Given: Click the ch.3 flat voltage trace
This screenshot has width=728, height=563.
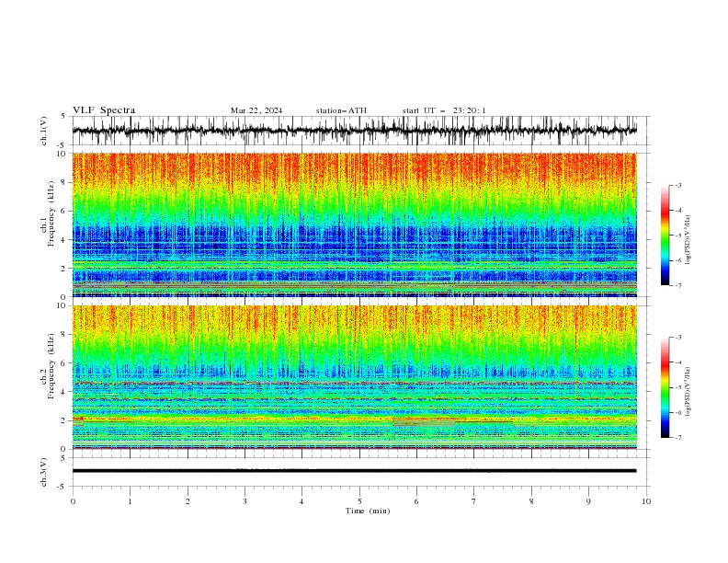Looking at the screenshot, I should (x=355, y=471).
